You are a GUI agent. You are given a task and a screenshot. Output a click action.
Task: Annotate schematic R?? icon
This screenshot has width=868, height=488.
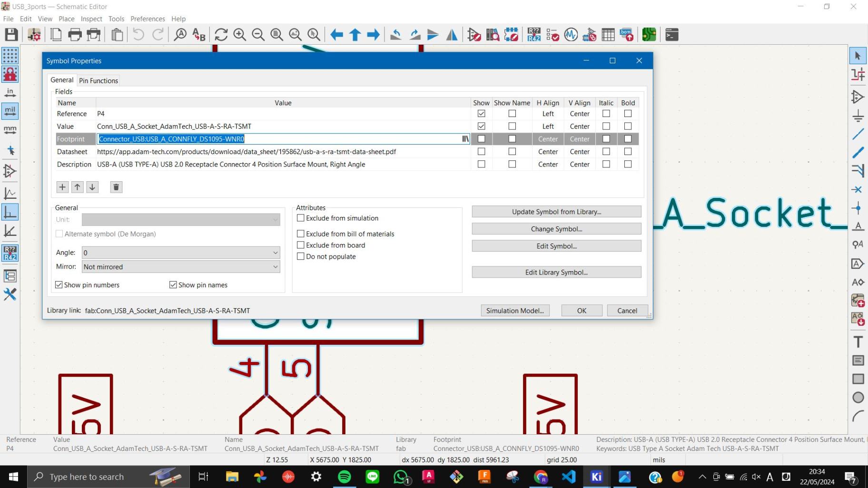pyautogui.click(x=534, y=35)
